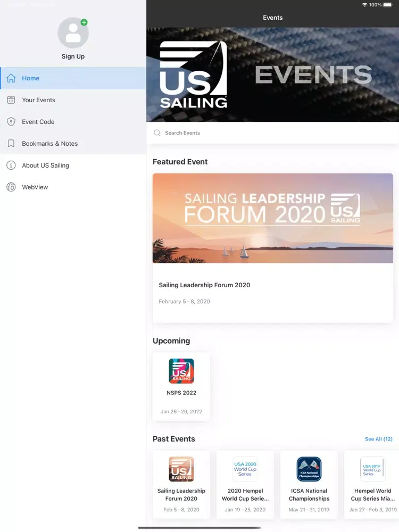Click the Wi-Fi status icon
399x532 pixels.
pos(365,5)
